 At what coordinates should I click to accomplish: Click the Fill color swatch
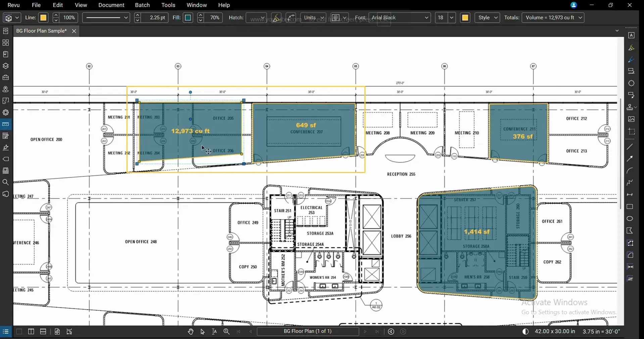point(188,18)
